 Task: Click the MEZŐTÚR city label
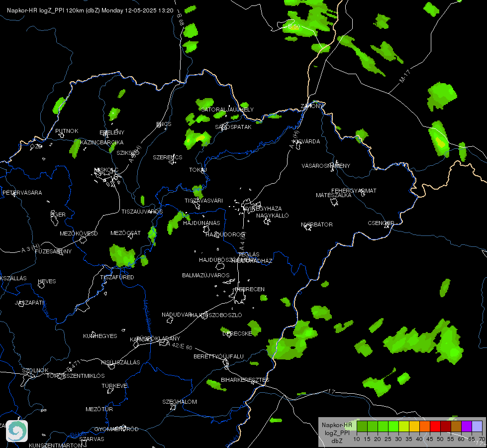point(99,409)
